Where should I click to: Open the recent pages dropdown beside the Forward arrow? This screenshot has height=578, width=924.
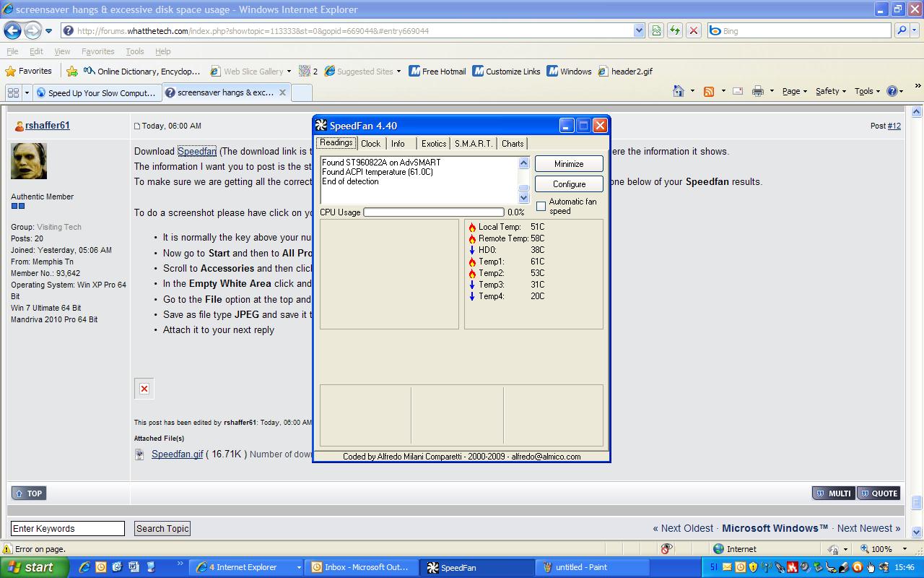(x=48, y=31)
